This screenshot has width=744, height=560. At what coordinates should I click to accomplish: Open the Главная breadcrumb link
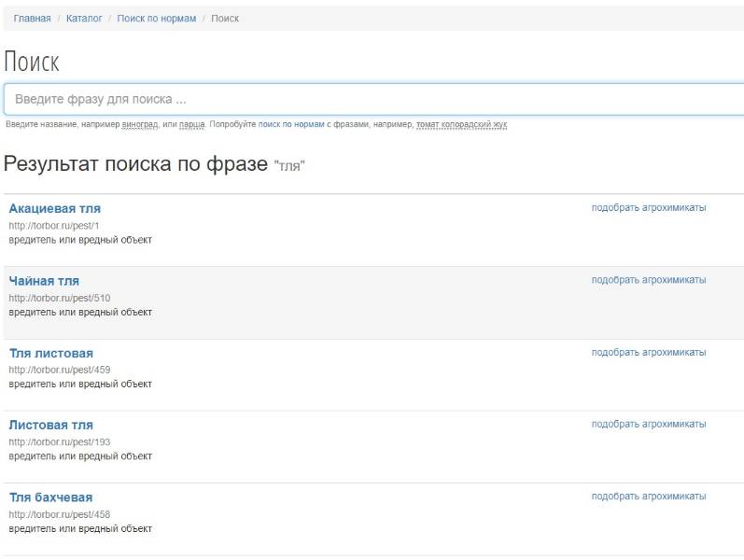(x=32, y=19)
